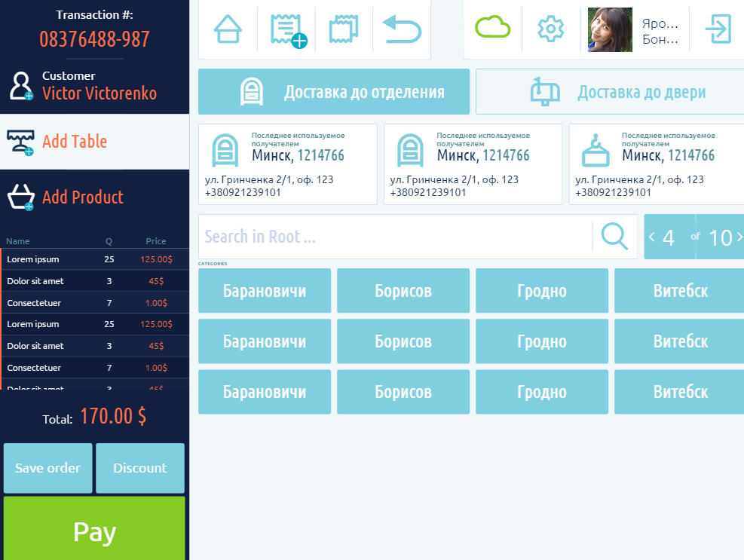Image resolution: width=744 pixels, height=560 pixels.
Task: Click the Discount button
Action: (139, 468)
